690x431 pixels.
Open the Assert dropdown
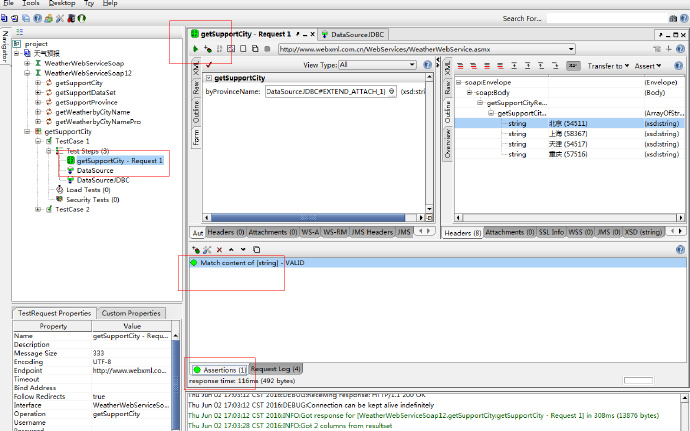(648, 66)
